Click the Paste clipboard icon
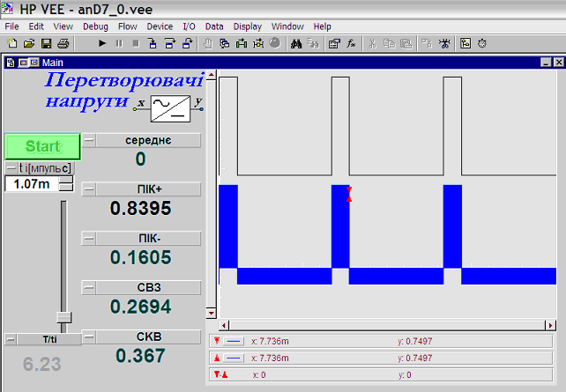 (x=406, y=44)
